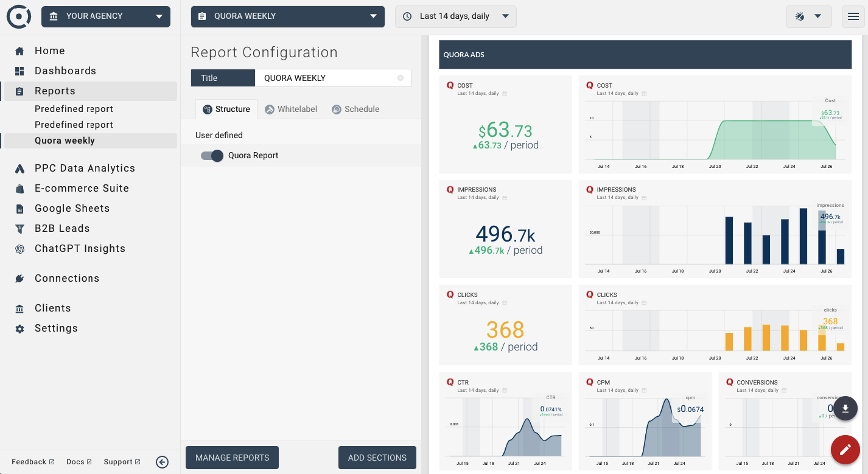The image size is (868, 474).
Task: Switch to the Structure tab
Action: coord(226,110)
